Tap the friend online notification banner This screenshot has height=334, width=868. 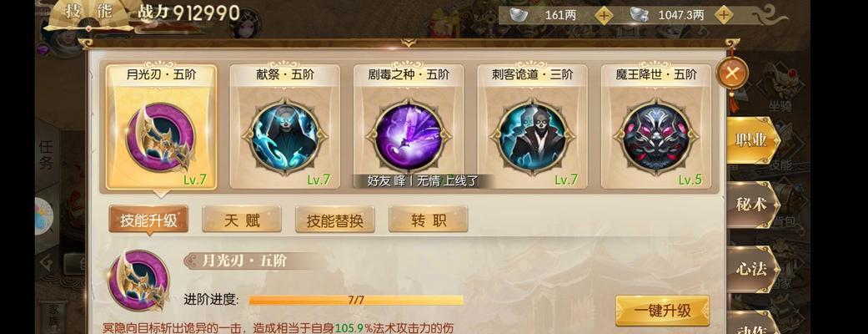click(x=423, y=181)
